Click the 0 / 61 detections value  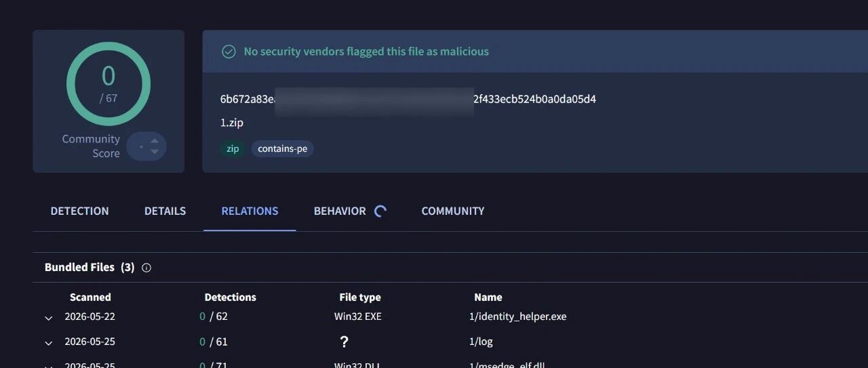click(214, 342)
